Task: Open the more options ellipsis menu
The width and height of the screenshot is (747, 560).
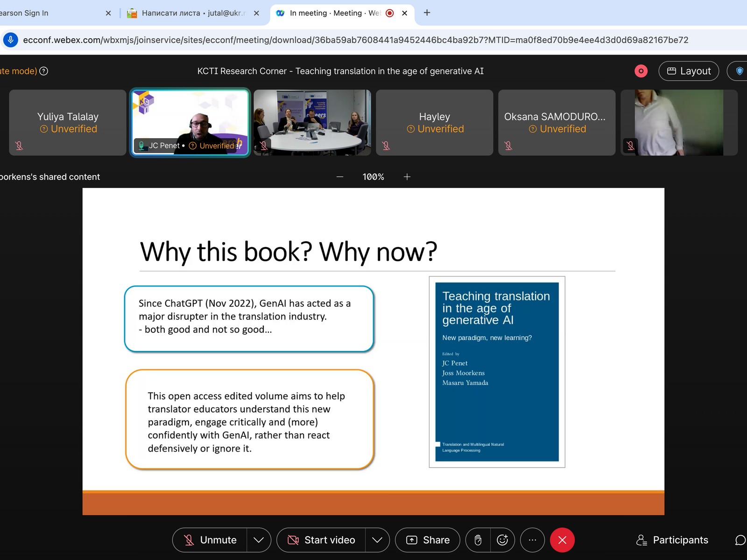Action: tap(532, 540)
